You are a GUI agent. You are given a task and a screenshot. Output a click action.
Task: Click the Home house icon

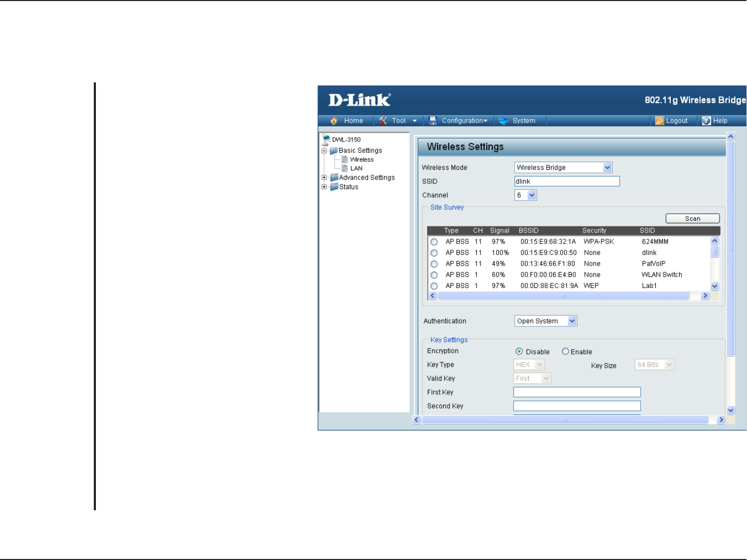[x=334, y=121]
